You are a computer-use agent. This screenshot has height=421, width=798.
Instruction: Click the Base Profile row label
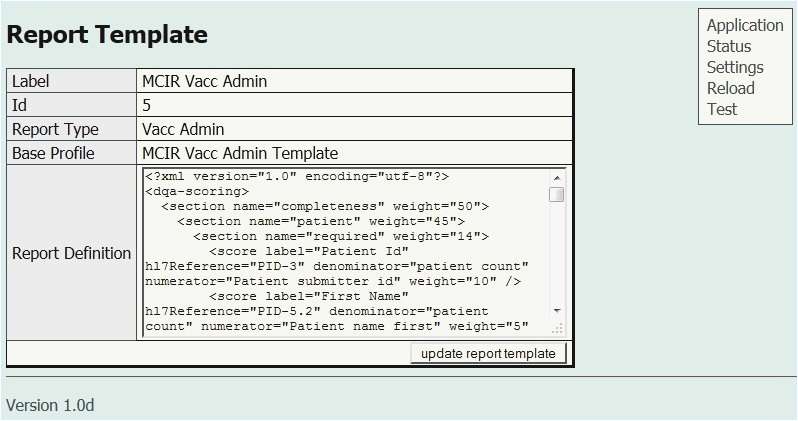(x=53, y=153)
